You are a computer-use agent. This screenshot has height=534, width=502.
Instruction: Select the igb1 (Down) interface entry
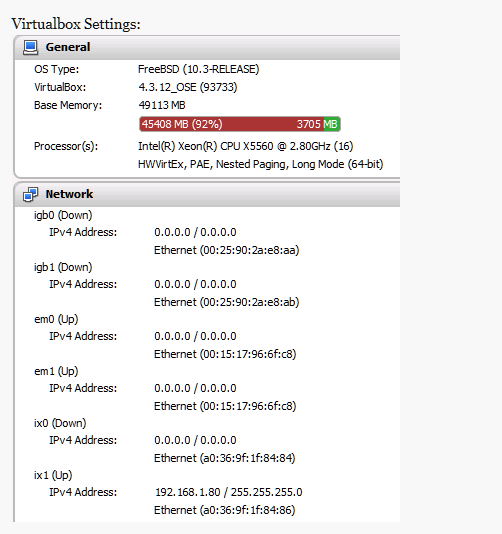coord(63,267)
